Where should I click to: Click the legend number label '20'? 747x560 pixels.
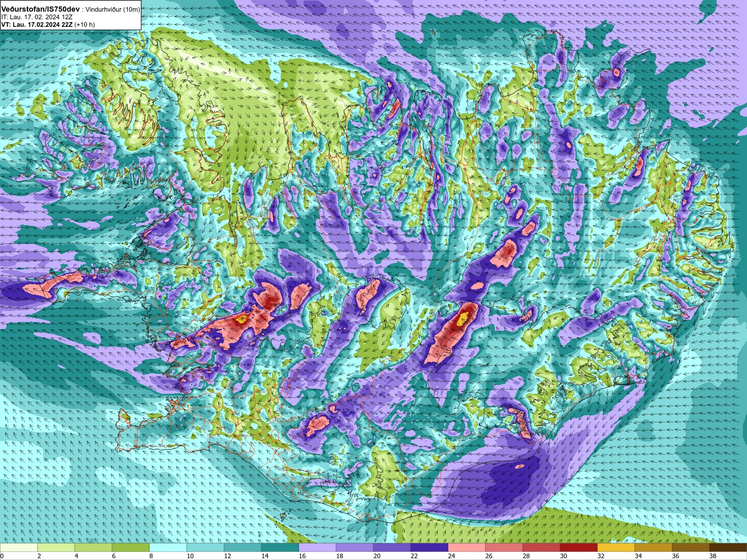click(376, 556)
